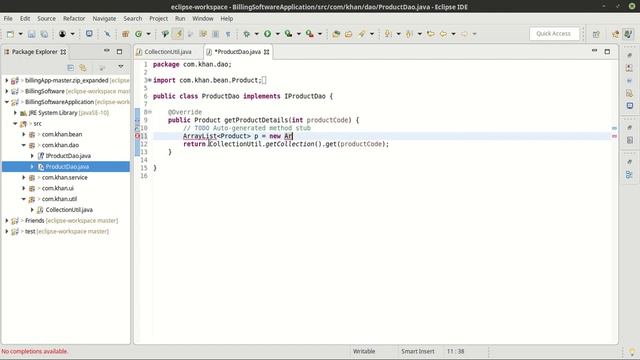The width and height of the screenshot is (640, 360).
Task: Open the File menu
Action: click(8, 19)
